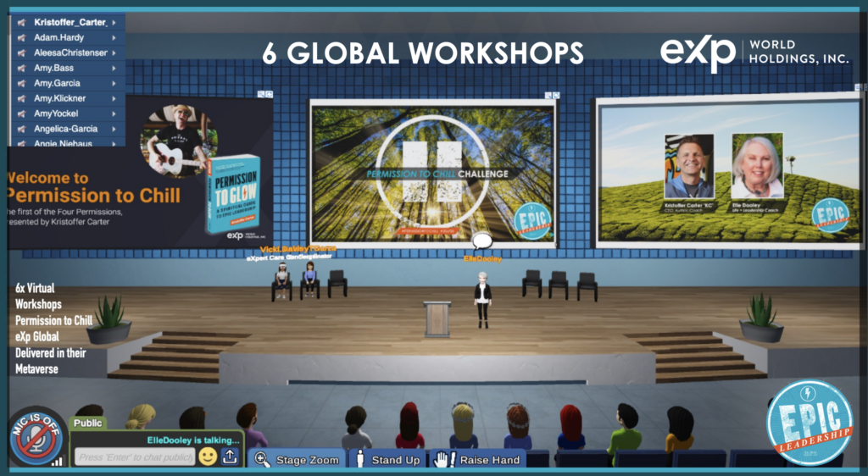Click the wooden podium on stage
868x476 pixels.
[437, 318]
